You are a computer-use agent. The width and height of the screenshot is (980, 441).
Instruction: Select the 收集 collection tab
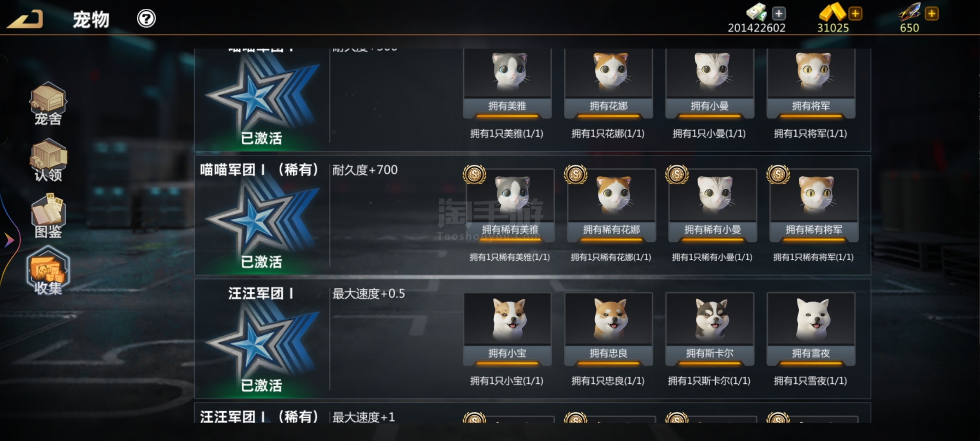point(48,271)
